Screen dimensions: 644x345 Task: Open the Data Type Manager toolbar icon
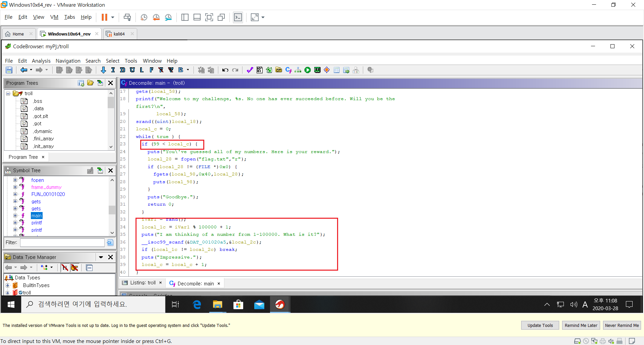point(279,70)
